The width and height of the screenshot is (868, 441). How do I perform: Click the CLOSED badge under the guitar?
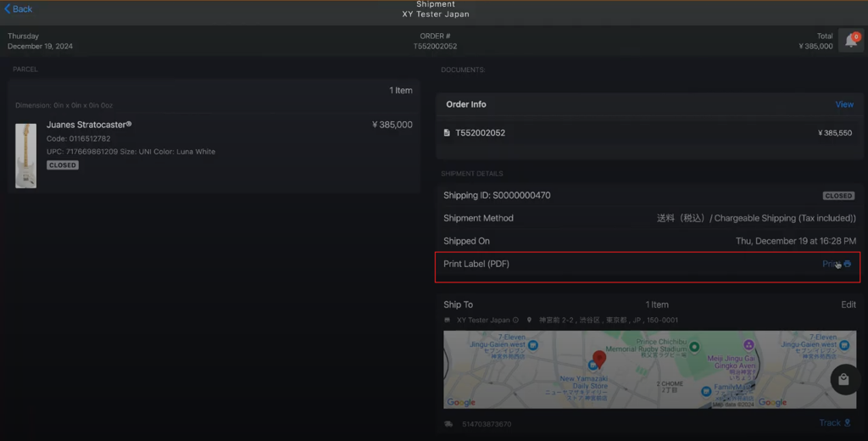click(63, 165)
